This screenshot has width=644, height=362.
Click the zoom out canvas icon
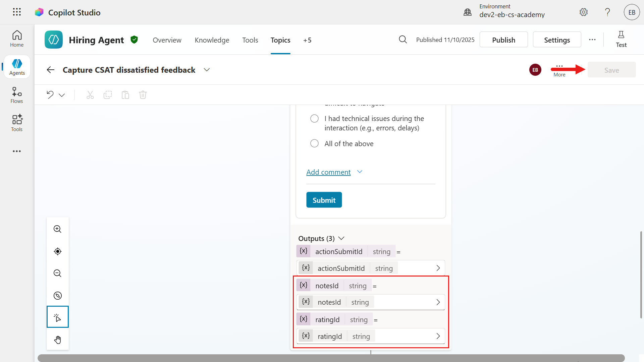click(57, 273)
